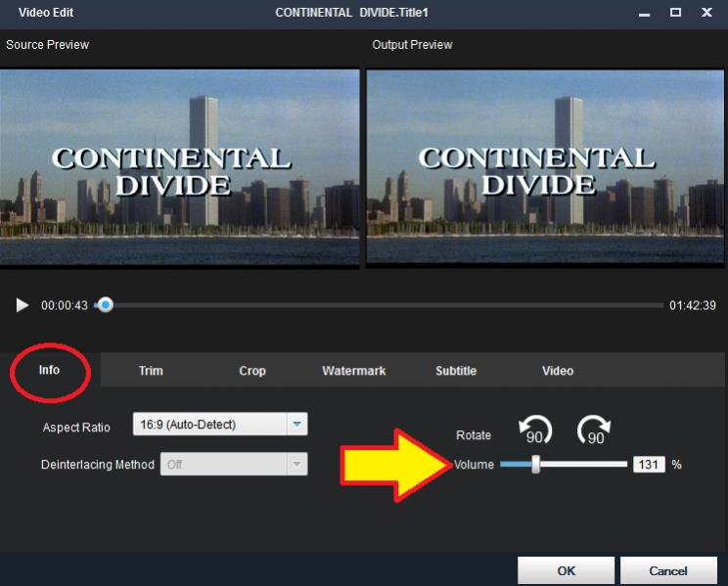Viewport: 728px width, 586px height.
Task: Click the Source Preview video frame
Action: click(180, 167)
